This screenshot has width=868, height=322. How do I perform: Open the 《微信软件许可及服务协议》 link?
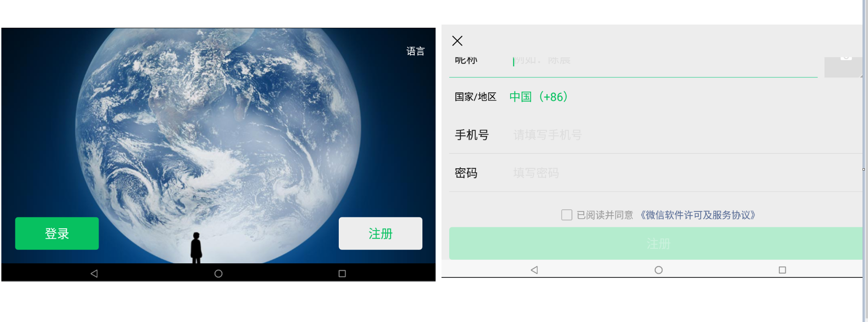click(x=698, y=215)
